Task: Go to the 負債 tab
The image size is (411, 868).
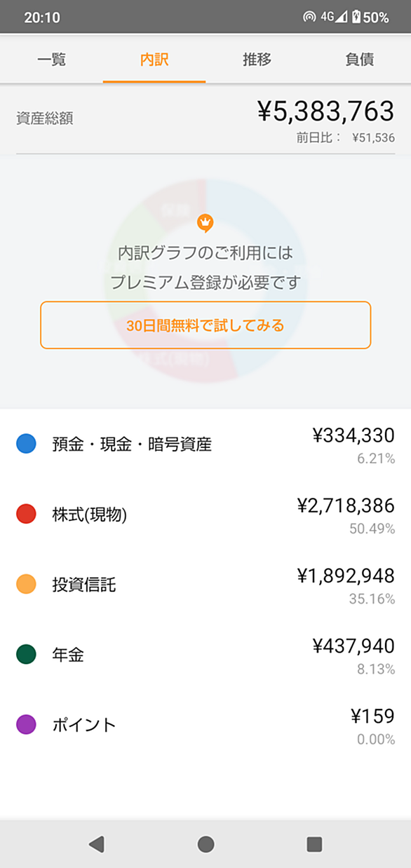Action: point(360,59)
